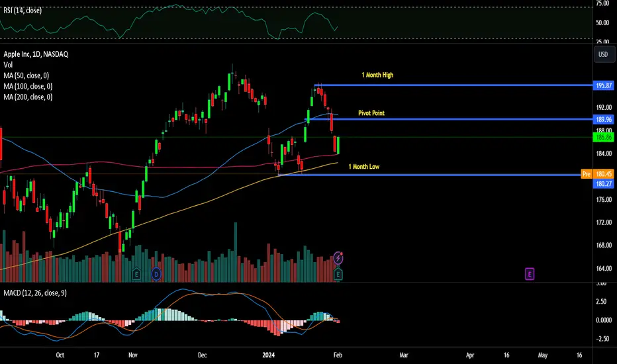617x364 pixels.
Task: Click the 184.00 value on price axis
Action: point(604,154)
